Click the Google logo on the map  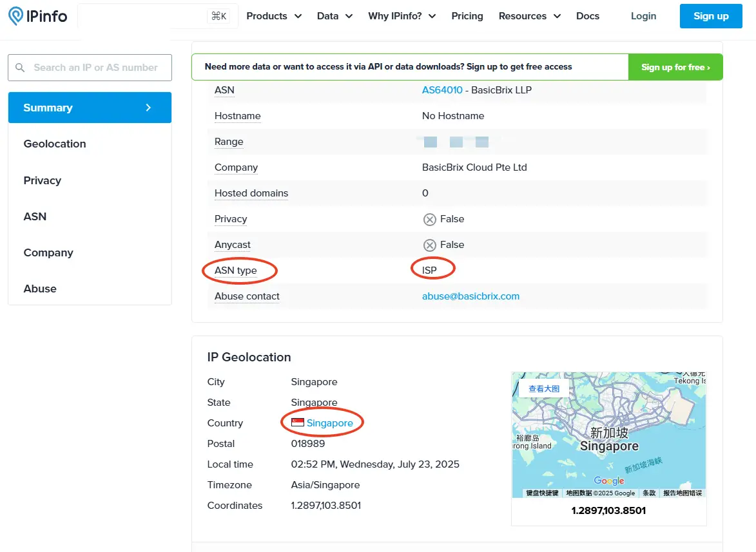pos(609,481)
